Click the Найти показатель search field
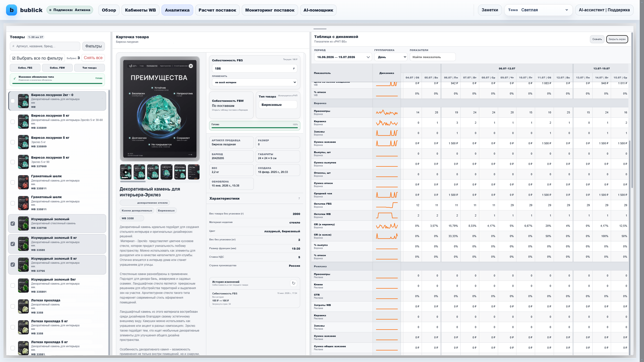644x362 pixels. (x=432, y=57)
